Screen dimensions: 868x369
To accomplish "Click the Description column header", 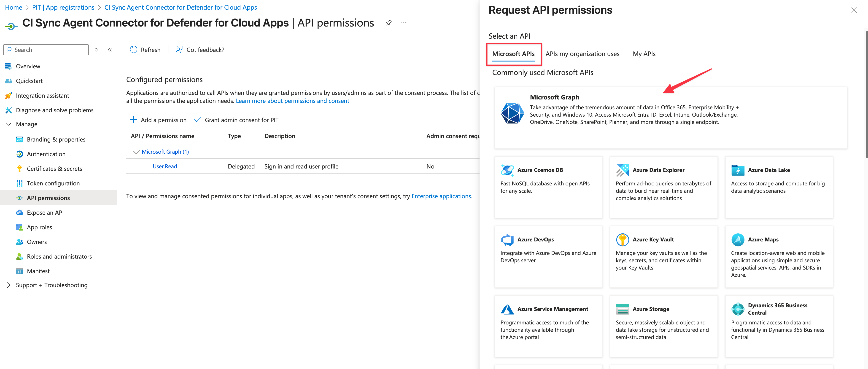I will point(280,136).
